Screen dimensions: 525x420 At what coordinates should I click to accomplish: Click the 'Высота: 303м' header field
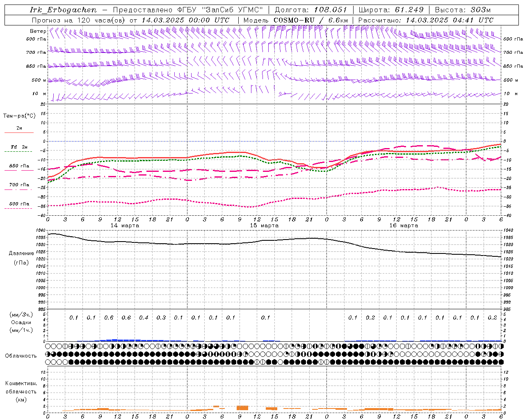click(463, 10)
